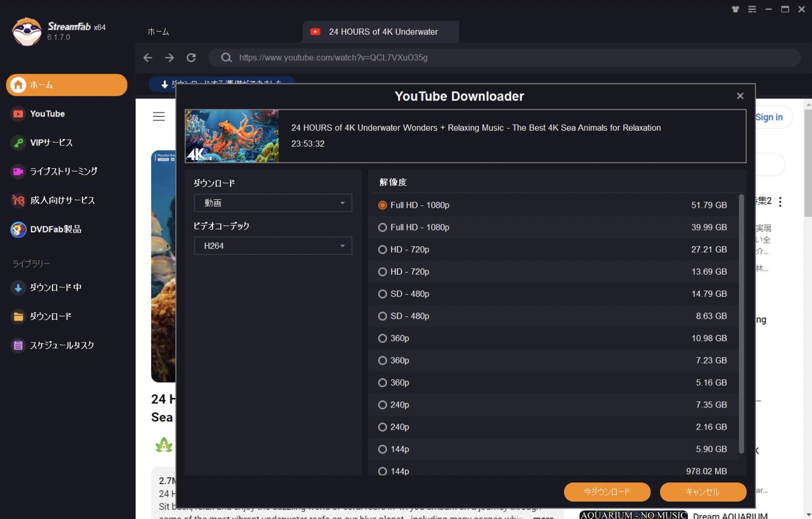The height and width of the screenshot is (519, 812).
Task: Click the search magnifier in the address bar
Action: point(226,58)
